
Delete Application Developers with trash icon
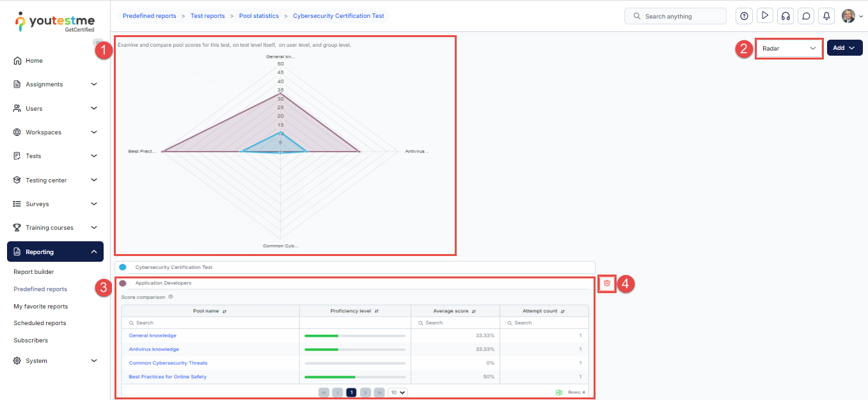pos(607,283)
